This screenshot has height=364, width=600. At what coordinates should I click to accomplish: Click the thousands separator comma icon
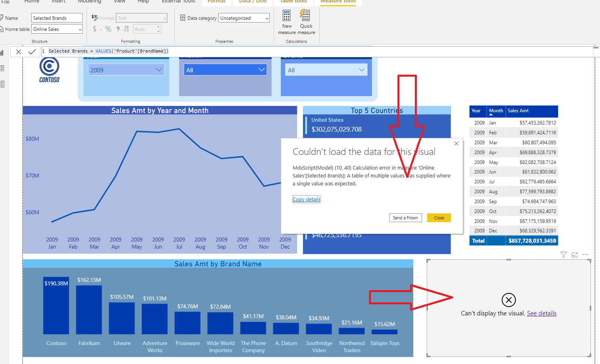(x=118, y=29)
